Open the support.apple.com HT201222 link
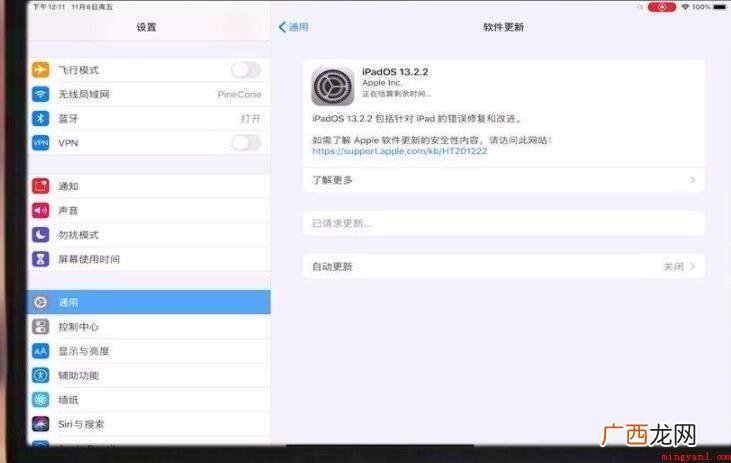The width and height of the screenshot is (731, 463). click(x=400, y=151)
